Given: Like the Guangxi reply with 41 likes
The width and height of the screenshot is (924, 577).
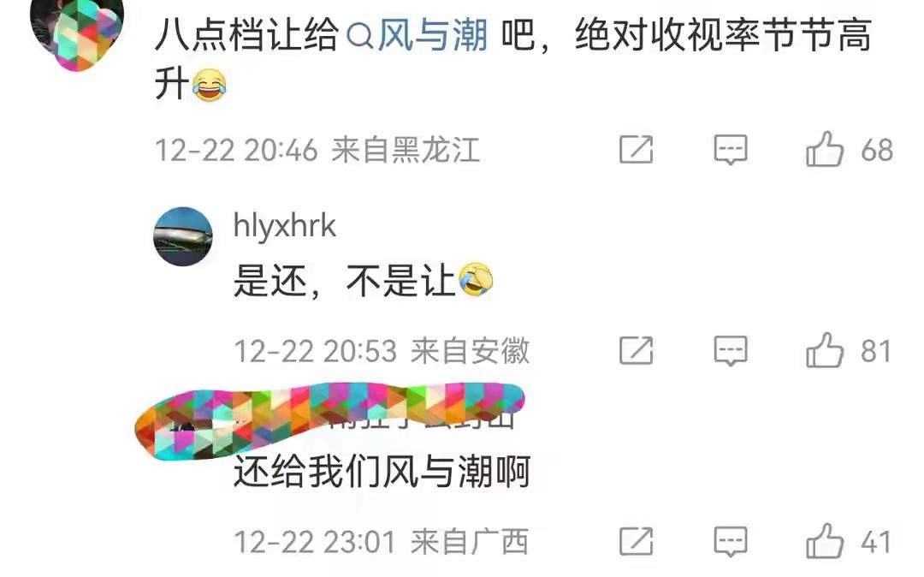Looking at the screenshot, I should pos(825,541).
